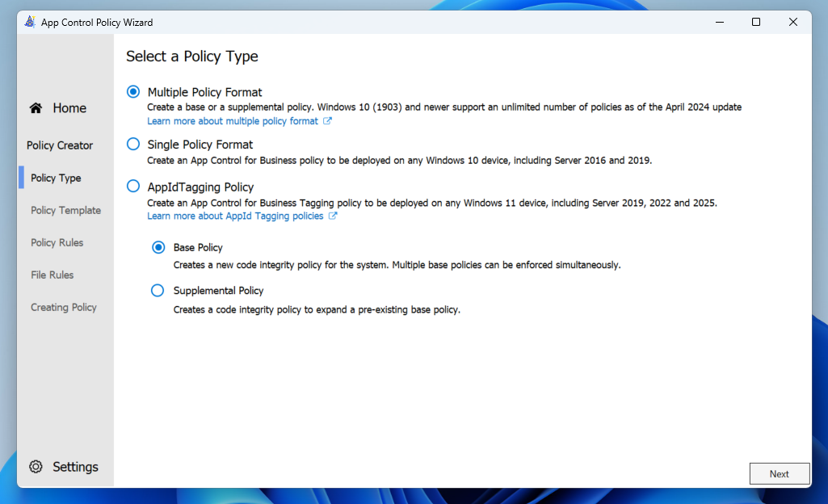This screenshot has height=504, width=828.
Task: Select the Single Policy Format option
Action: tap(133, 145)
